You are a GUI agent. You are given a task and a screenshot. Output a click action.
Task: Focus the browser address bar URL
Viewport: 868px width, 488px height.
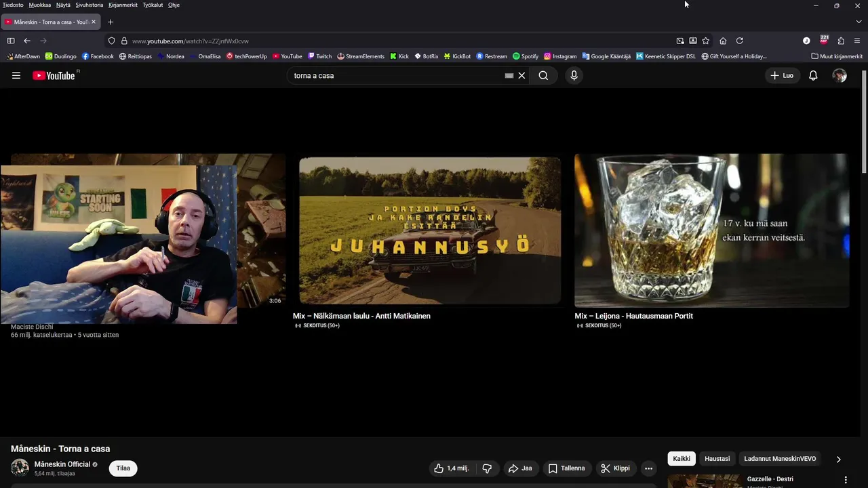tap(190, 41)
